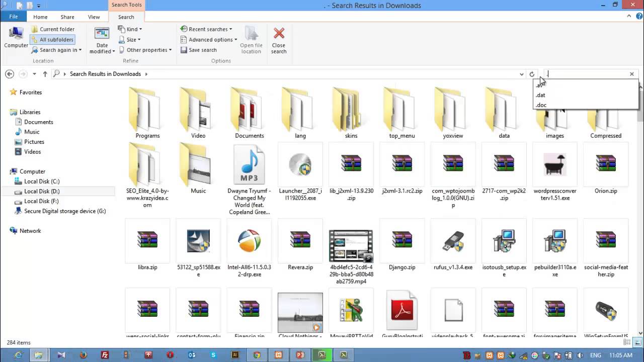Open FileZilla from the taskbar
644x362 pixels.
point(105,355)
